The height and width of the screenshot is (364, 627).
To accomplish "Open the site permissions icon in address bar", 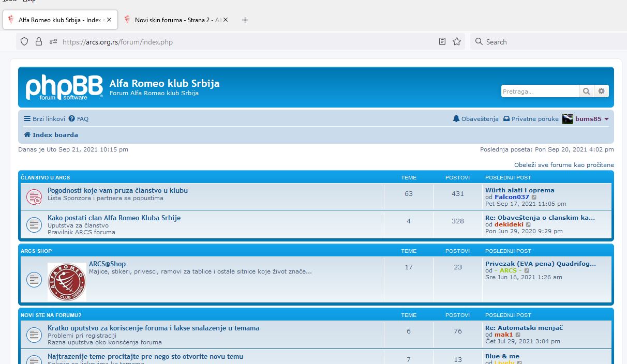I will click(x=53, y=42).
